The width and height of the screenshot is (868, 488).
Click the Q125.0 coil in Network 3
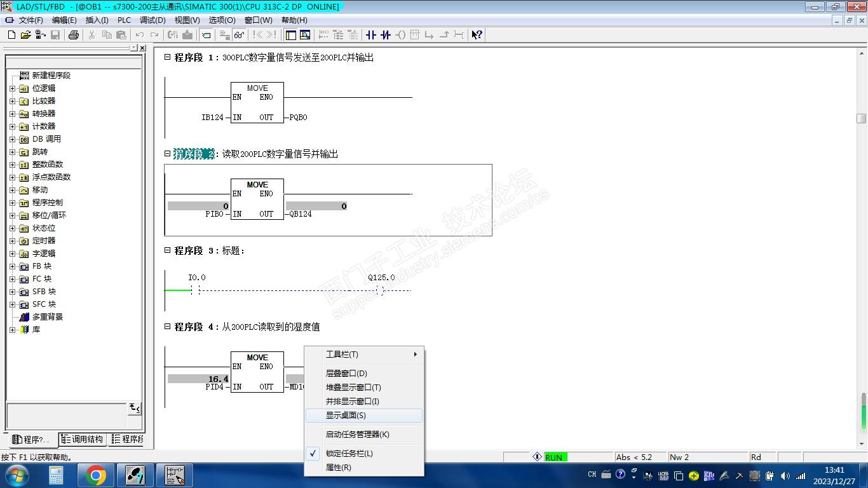[380, 290]
